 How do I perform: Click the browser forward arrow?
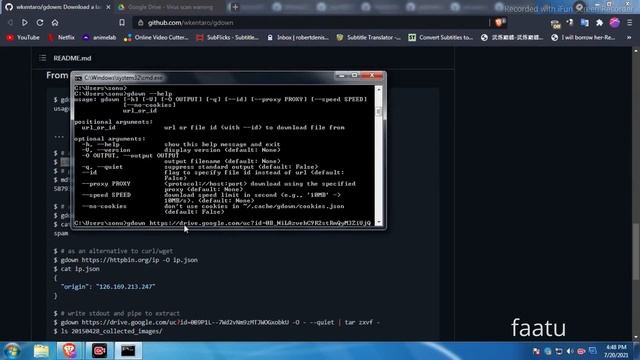click(25, 23)
